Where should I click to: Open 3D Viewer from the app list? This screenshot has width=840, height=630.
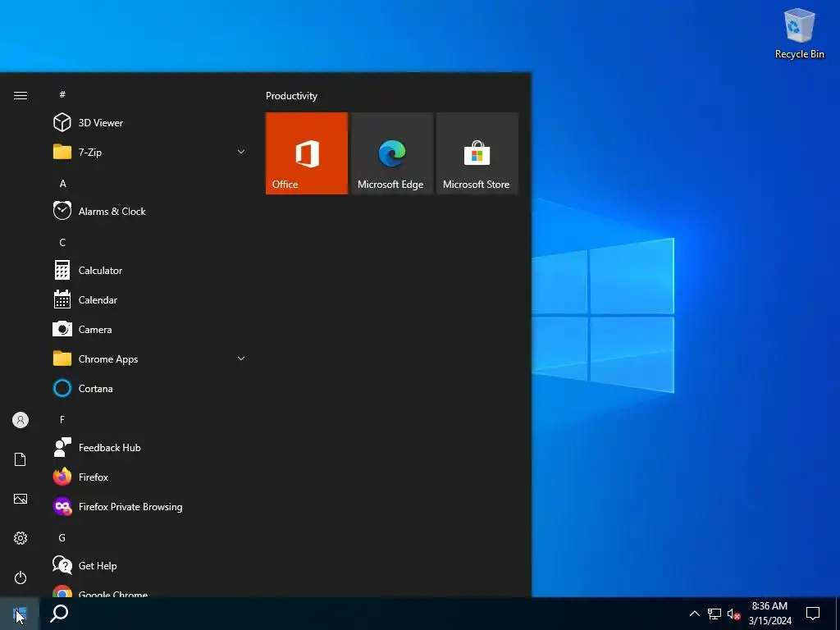click(x=150, y=123)
